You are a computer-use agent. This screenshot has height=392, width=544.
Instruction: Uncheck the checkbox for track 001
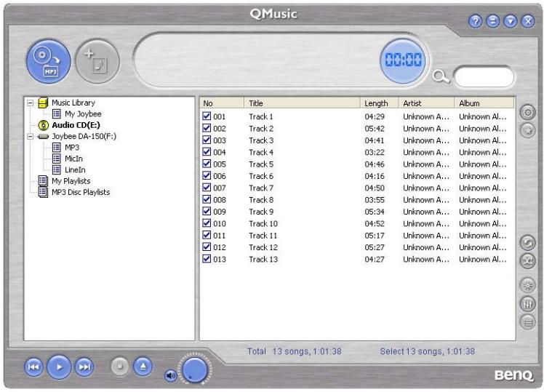tap(207, 116)
